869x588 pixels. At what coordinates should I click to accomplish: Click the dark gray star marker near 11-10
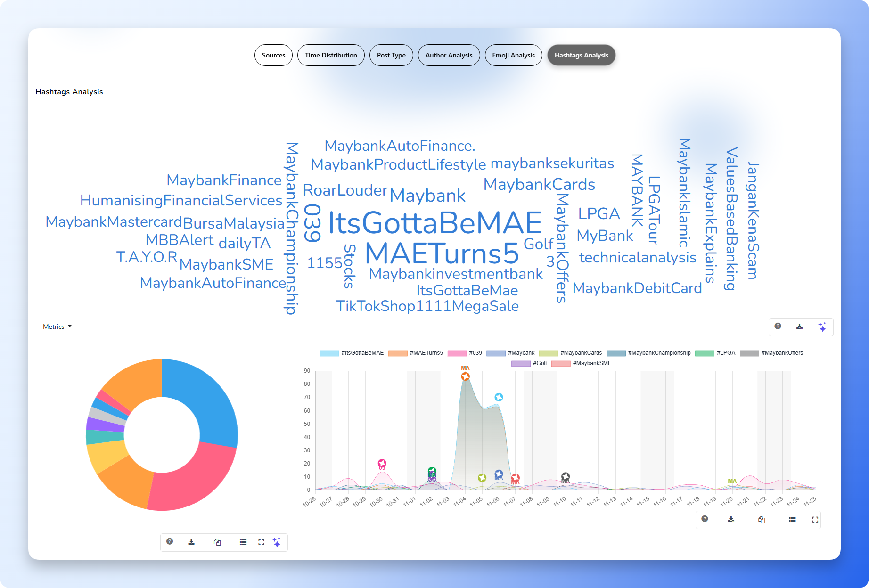click(566, 476)
